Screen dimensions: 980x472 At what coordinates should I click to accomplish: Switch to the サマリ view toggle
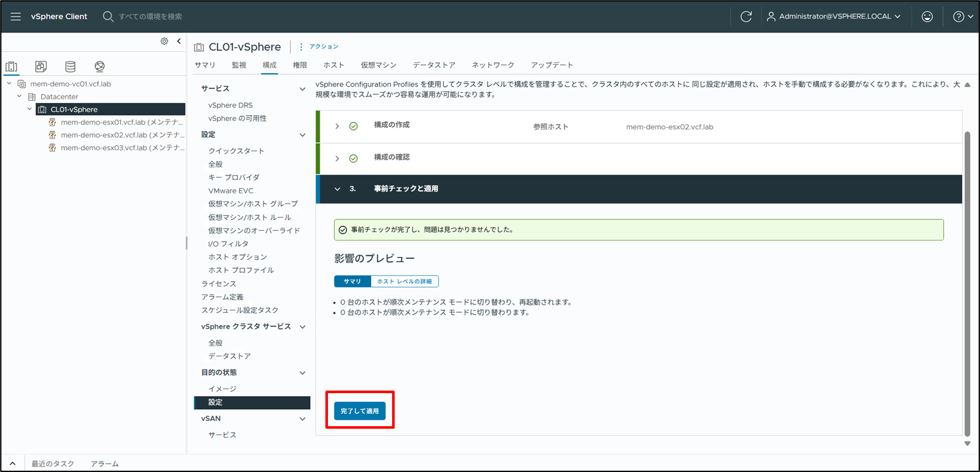coord(352,281)
